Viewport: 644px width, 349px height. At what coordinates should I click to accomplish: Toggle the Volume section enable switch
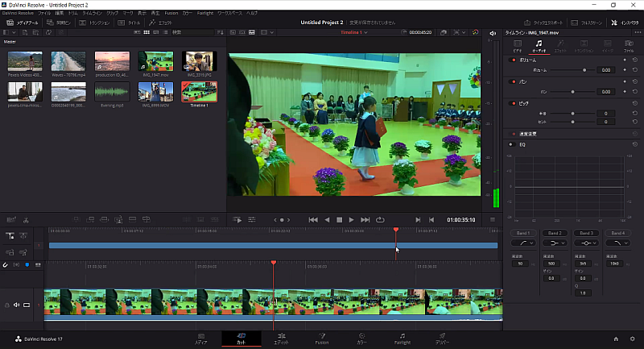pos(513,60)
